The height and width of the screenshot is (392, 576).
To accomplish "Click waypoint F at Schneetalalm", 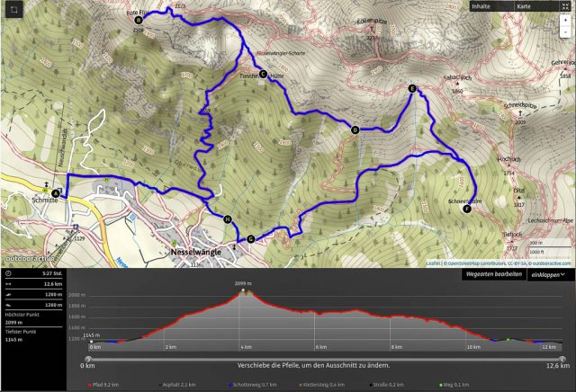I will (467, 209).
